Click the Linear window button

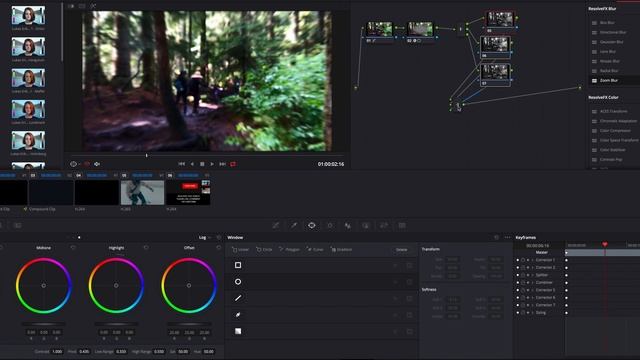pos(240,249)
